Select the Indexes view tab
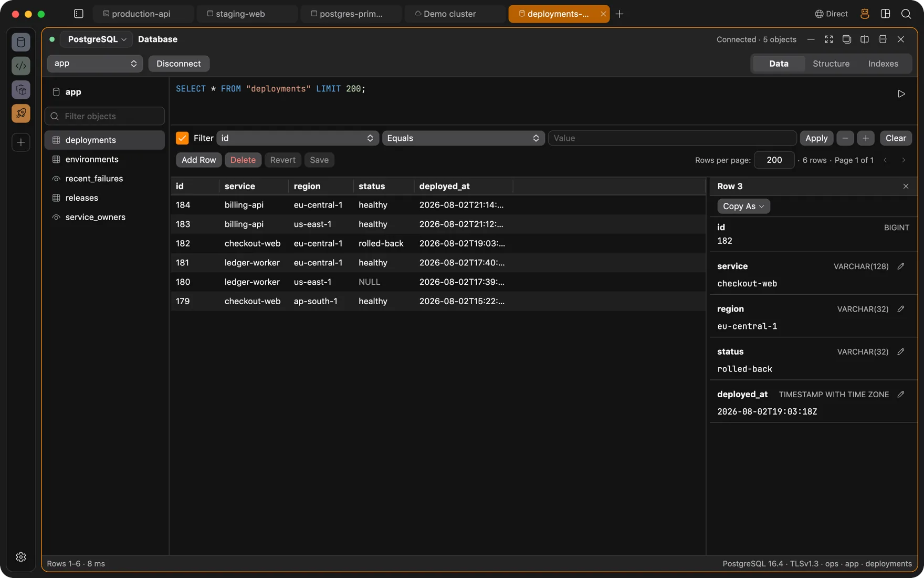 tap(883, 64)
